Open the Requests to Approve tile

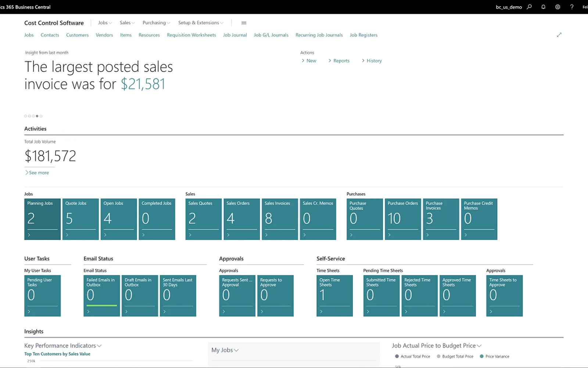coord(276,296)
